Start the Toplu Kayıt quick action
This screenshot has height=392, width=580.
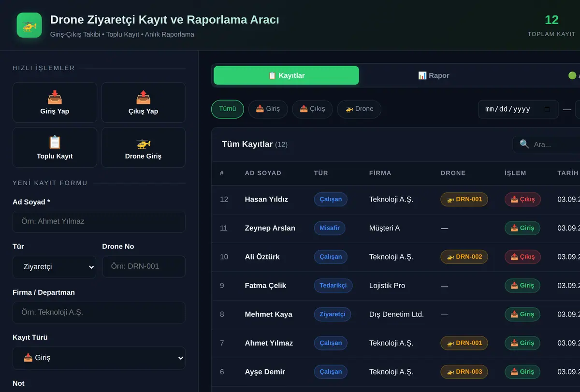click(x=55, y=147)
